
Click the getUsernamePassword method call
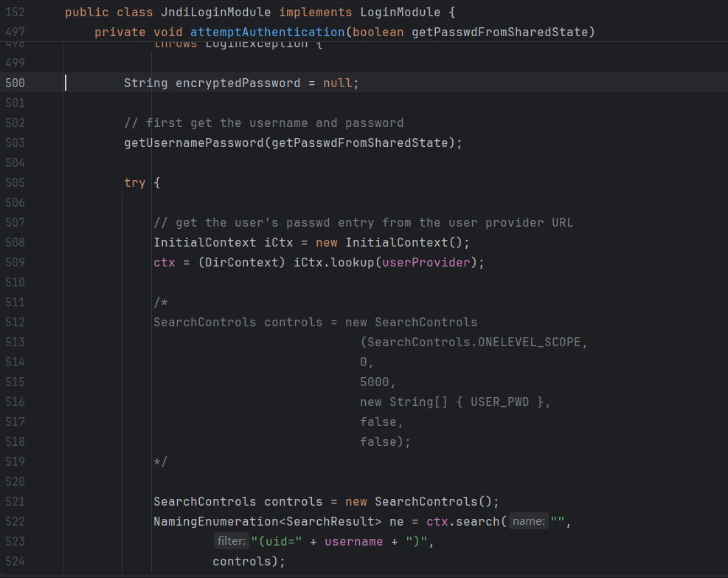[193, 143]
